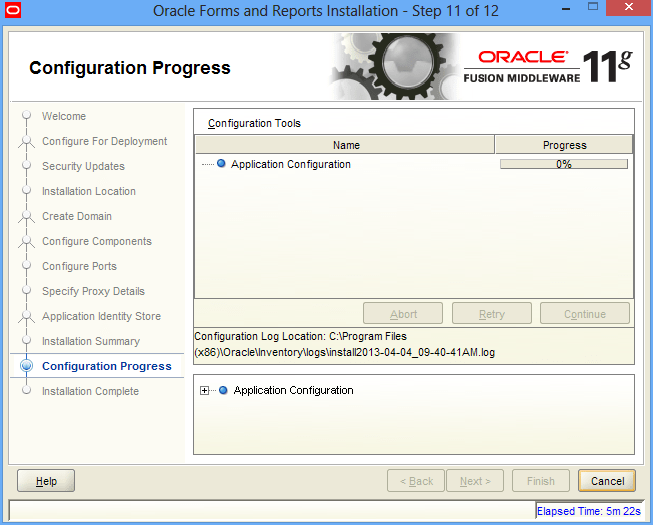Click Configure Components step marker icon
The height and width of the screenshot is (525, 653).
[27, 241]
